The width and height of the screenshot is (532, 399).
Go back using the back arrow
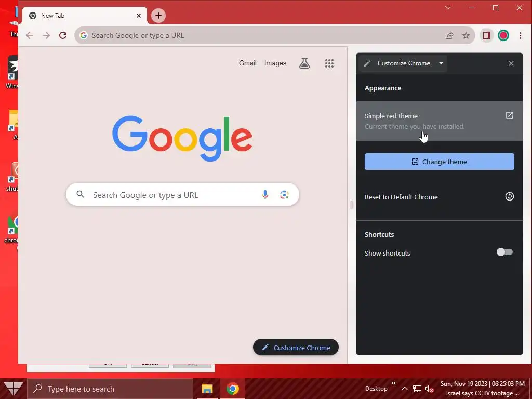tap(30, 35)
